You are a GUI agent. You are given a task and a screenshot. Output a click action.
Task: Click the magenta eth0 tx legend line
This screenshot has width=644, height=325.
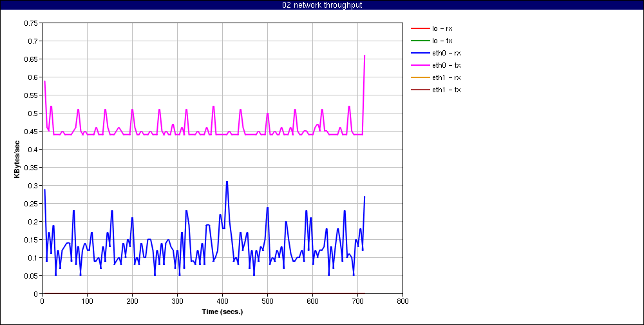point(419,65)
